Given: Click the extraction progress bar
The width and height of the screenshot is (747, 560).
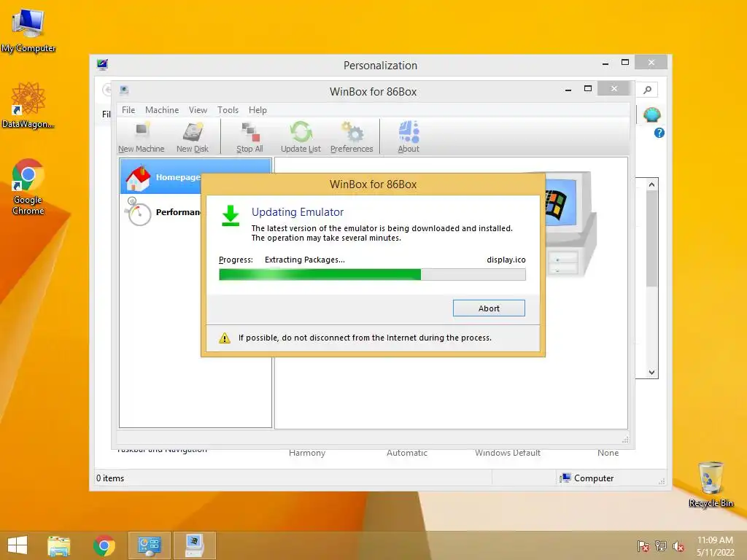Looking at the screenshot, I should tap(372, 274).
